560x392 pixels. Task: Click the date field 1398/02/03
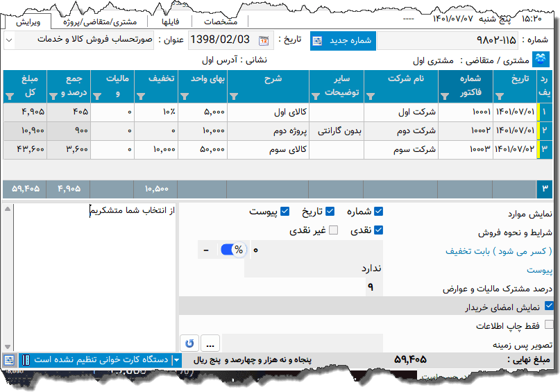point(230,40)
